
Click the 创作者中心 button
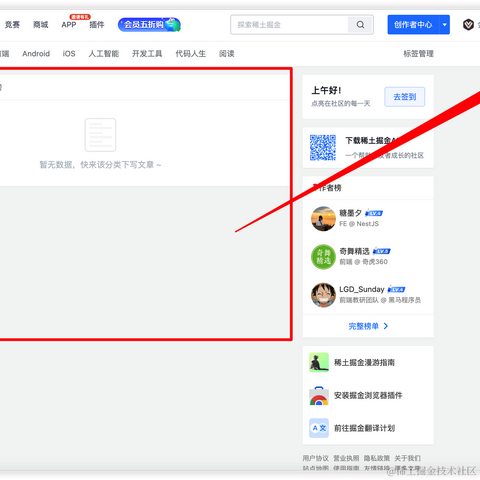click(x=413, y=24)
